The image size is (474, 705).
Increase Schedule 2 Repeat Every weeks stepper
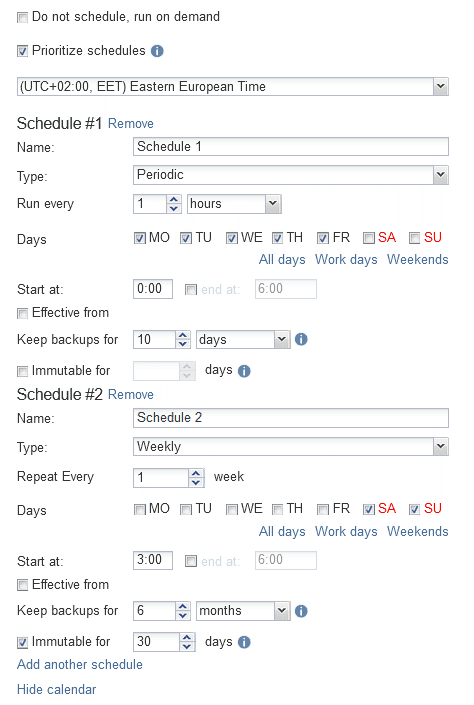pos(196,473)
